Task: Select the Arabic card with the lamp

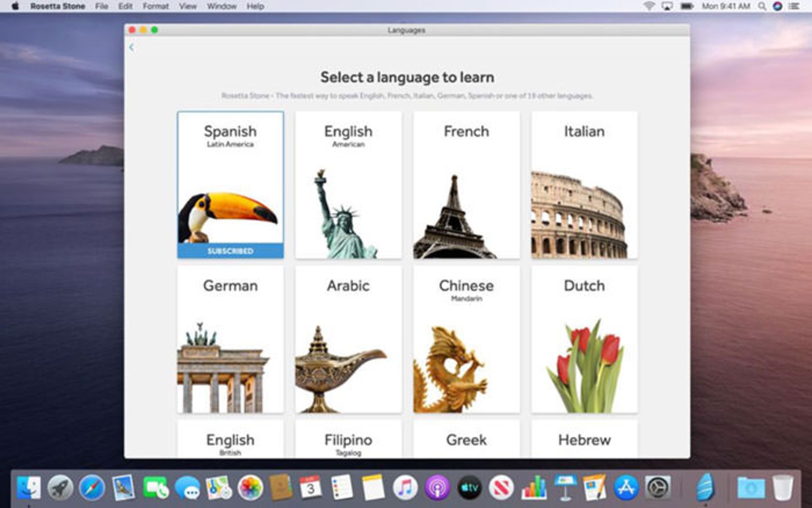Action: tap(348, 339)
